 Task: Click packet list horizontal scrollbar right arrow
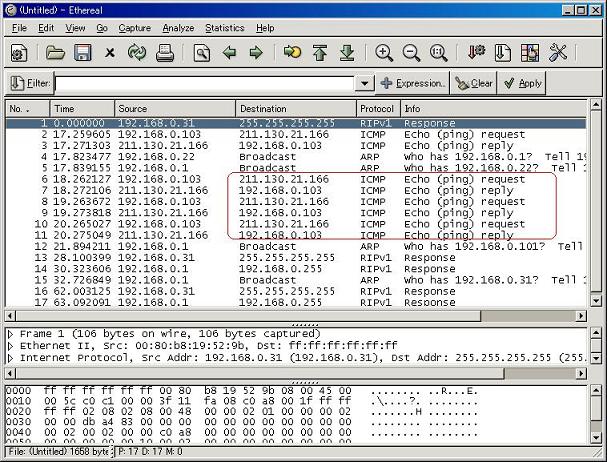(581, 316)
